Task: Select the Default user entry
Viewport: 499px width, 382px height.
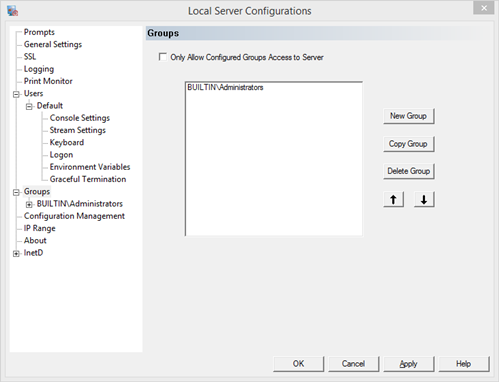Action: point(50,106)
